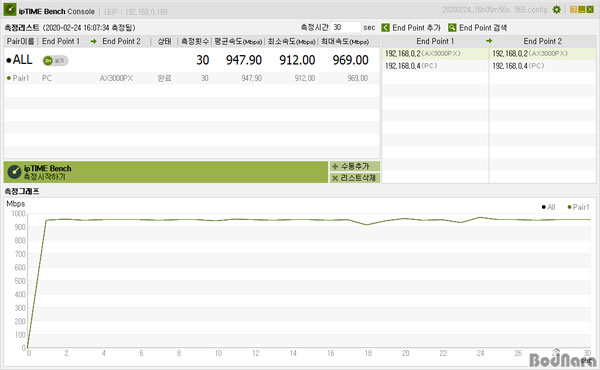Toggle the ALL row On 보기 switch
This screenshot has width=600, height=370.
tap(55, 60)
